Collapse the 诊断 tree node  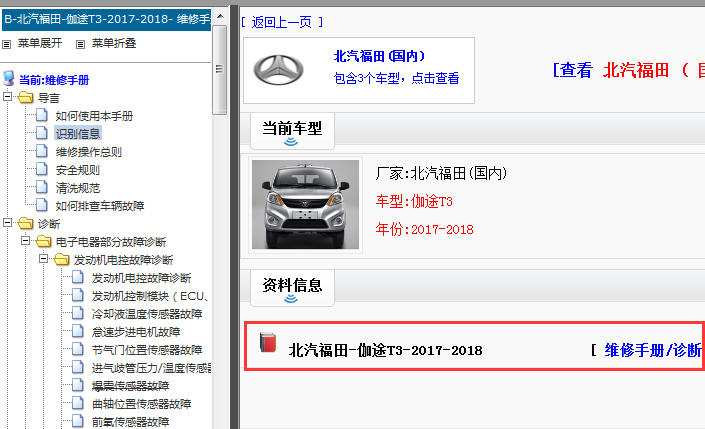pos(8,223)
